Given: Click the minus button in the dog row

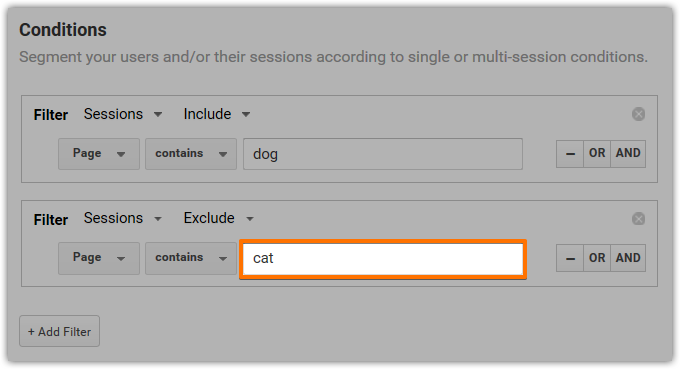Looking at the screenshot, I should [x=570, y=153].
